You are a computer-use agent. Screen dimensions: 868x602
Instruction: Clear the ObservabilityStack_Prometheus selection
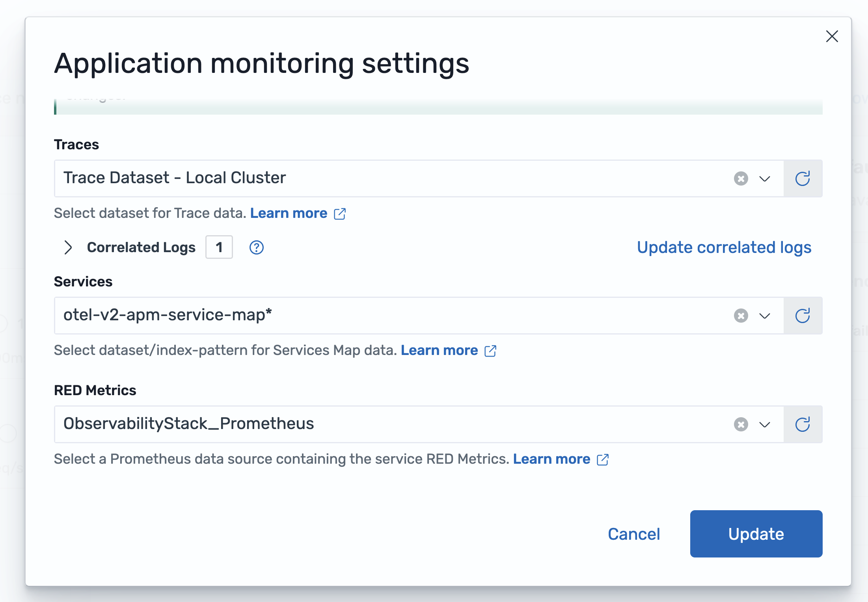pos(741,424)
